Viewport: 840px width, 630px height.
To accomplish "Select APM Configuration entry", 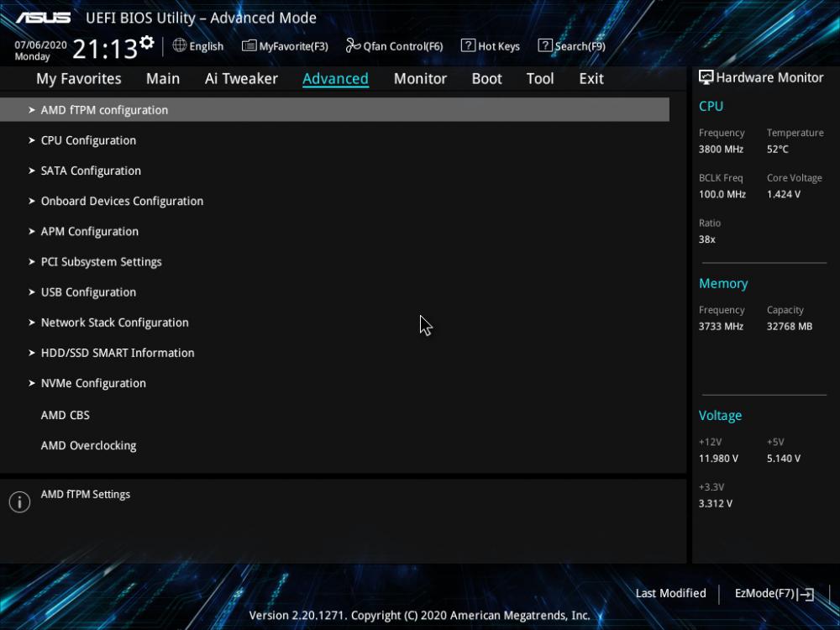I will [x=90, y=232].
